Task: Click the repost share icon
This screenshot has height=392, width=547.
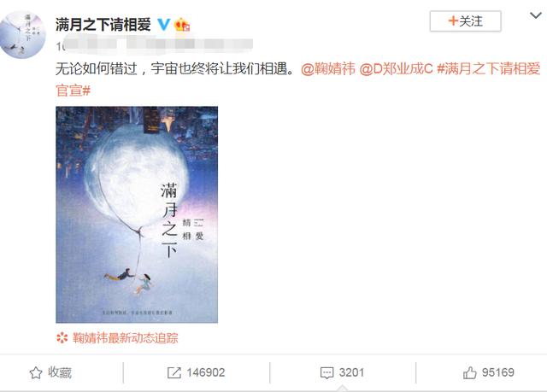Action: 174,373
